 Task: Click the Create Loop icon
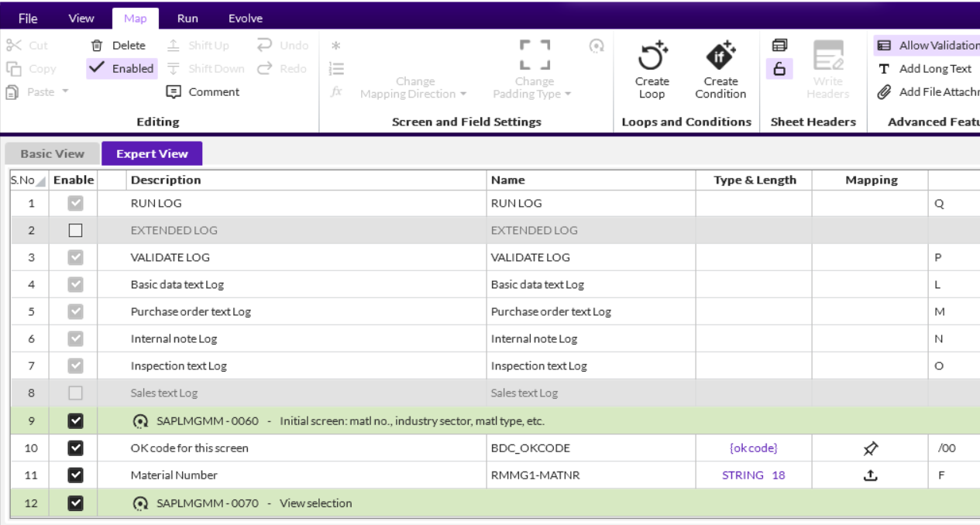coord(652,56)
